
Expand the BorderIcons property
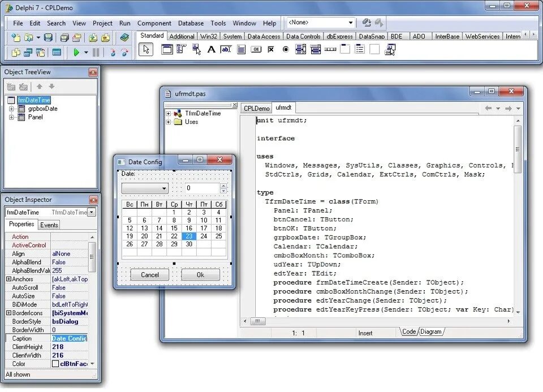[8, 313]
